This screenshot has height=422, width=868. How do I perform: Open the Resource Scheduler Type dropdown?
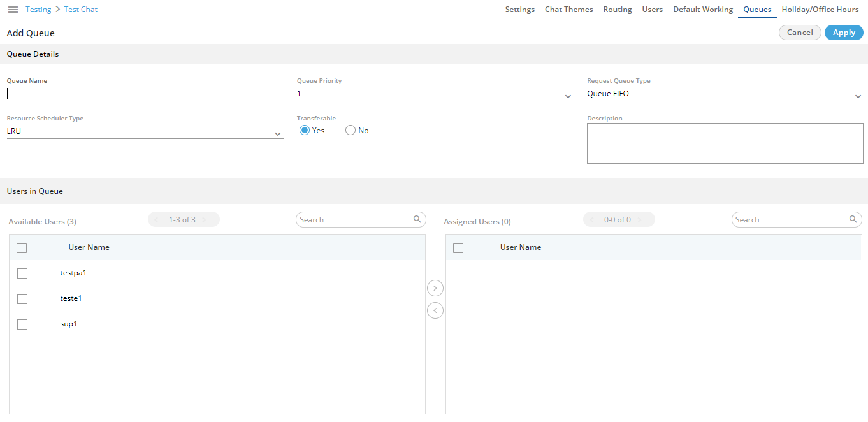(x=278, y=134)
